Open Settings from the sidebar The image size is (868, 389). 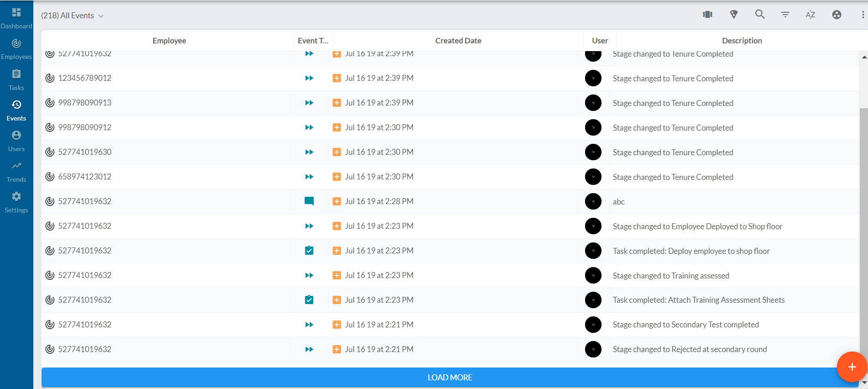tap(16, 202)
